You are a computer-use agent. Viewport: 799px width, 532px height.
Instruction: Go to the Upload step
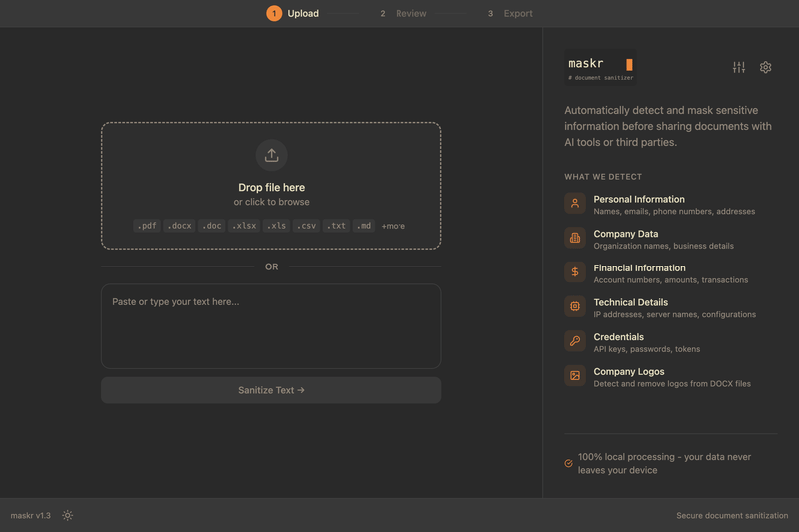293,13
